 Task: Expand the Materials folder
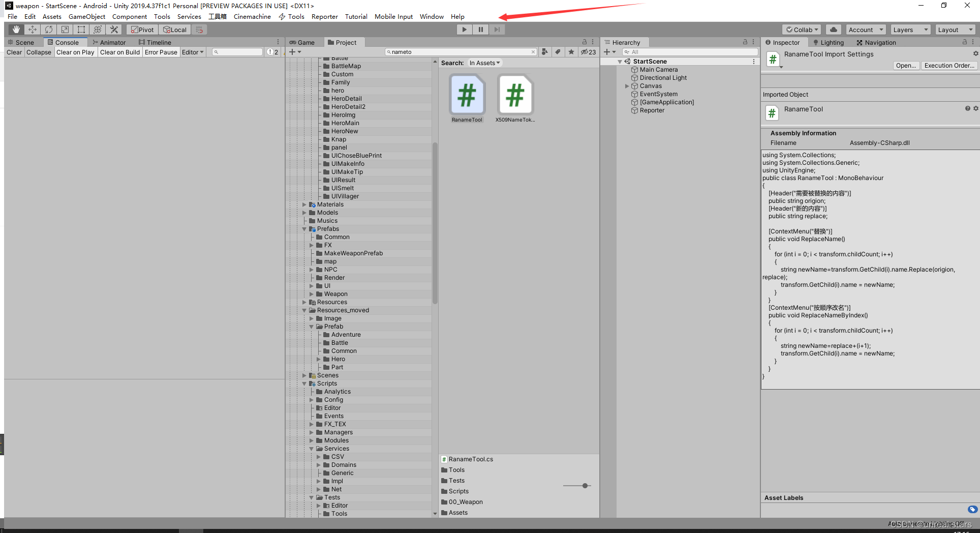click(304, 204)
